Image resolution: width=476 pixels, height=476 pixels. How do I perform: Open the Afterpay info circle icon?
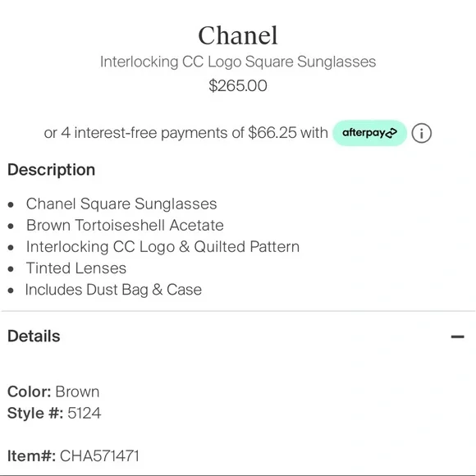(x=421, y=133)
